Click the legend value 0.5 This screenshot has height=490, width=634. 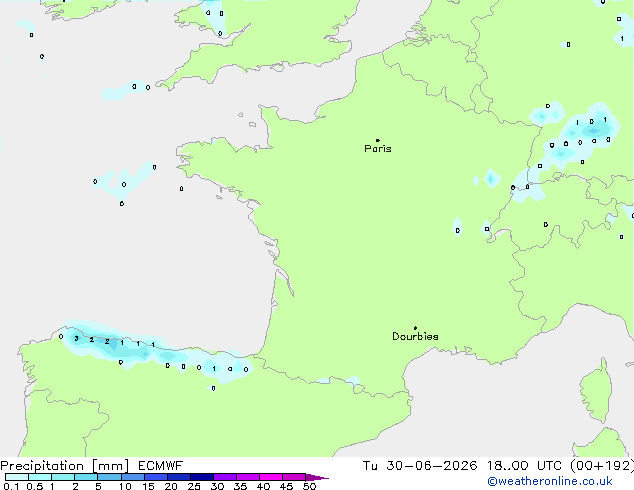coord(35,486)
